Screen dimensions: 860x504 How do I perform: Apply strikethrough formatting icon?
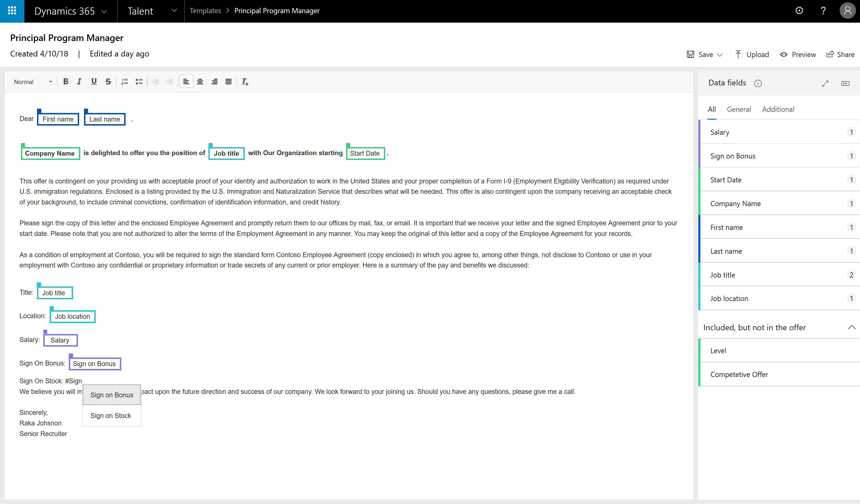[108, 81]
